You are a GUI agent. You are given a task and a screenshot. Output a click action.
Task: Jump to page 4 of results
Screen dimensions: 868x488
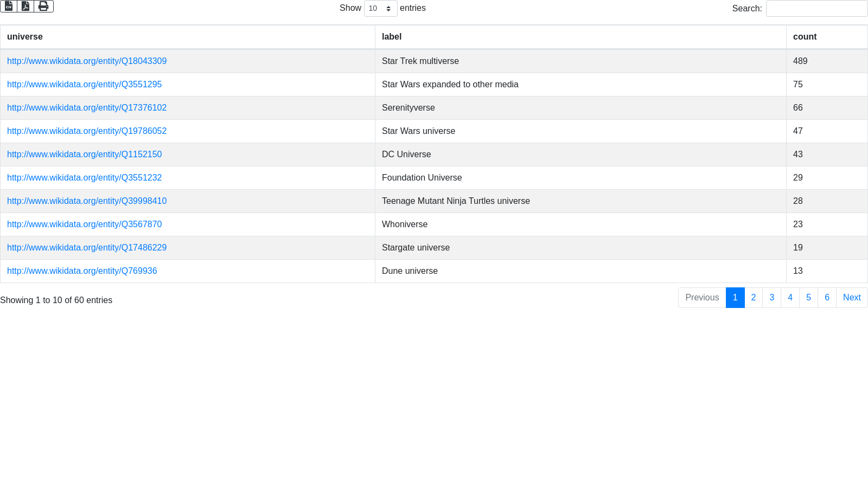coord(790,298)
